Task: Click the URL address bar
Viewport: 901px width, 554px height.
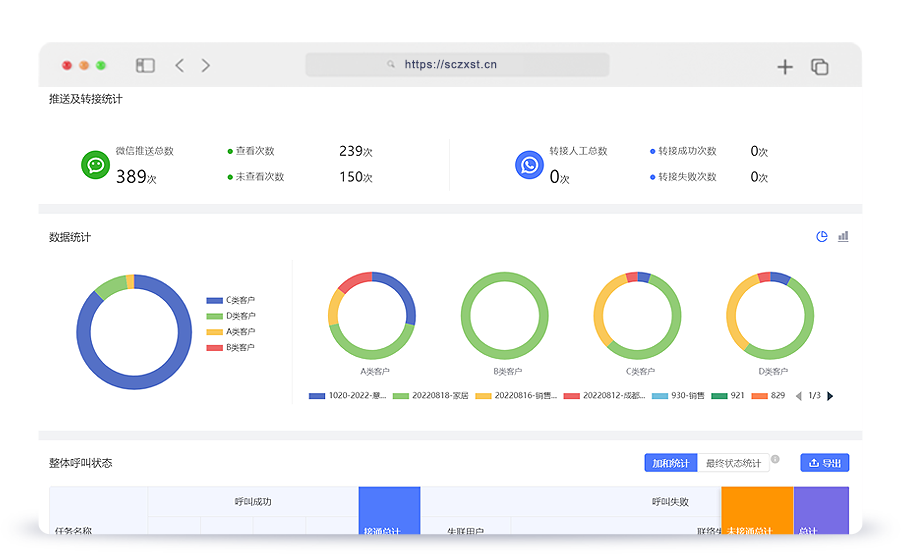Action: [457, 65]
